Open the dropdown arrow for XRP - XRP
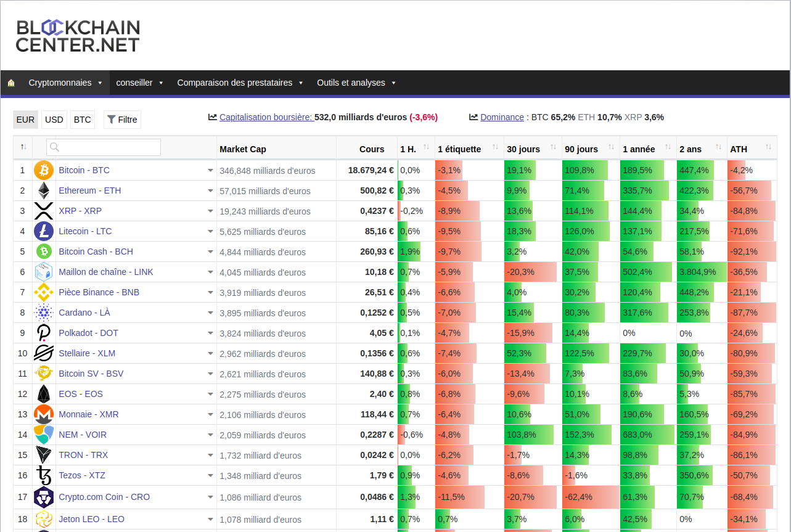The width and height of the screenshot is (791, 532). [210, 210]
